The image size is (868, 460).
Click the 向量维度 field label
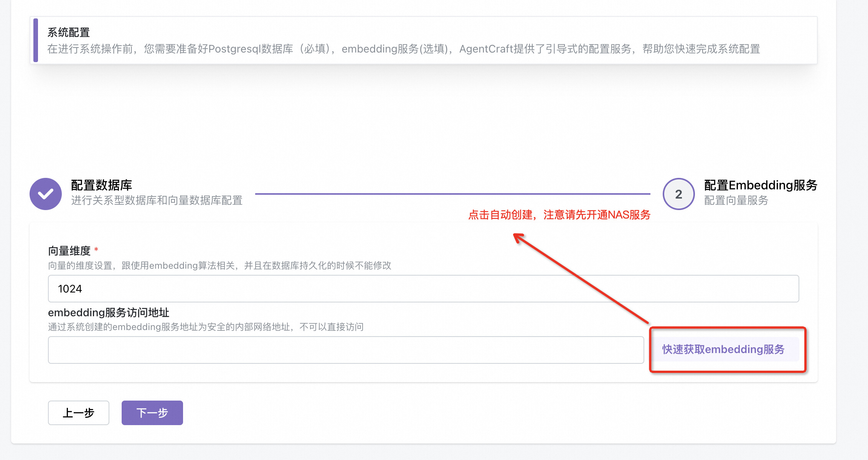point(69,251)
